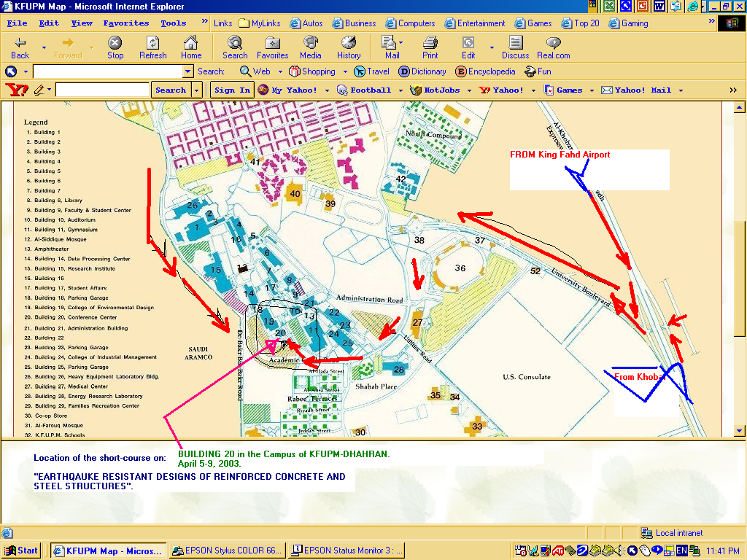Click the Yahoo toolbar Search button
The height and width of the screenshot is (560, 747).
(x=171, y=90)
